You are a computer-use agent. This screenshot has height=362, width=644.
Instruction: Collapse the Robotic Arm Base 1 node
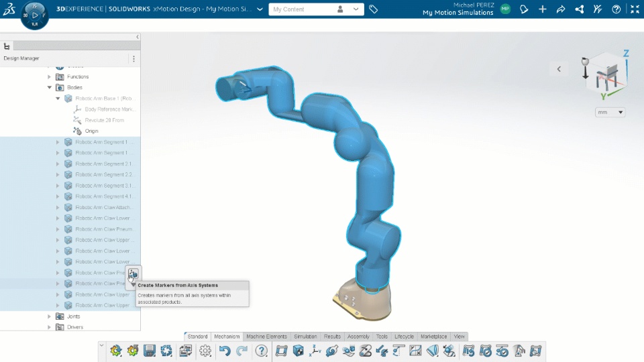tap(58, 99)
